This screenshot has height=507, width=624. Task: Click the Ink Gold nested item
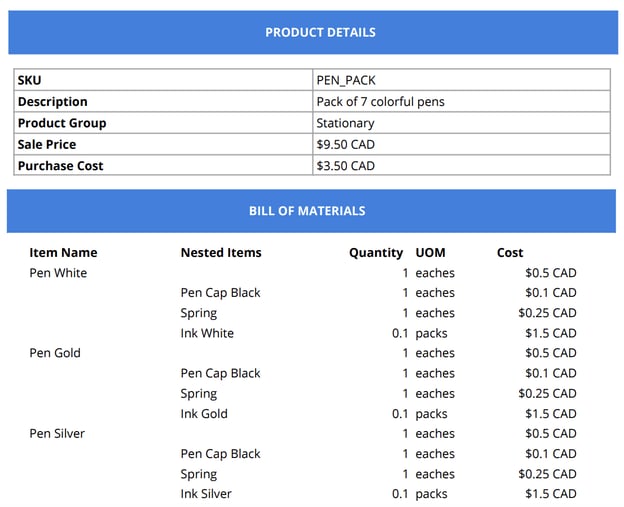pyautogui.click(x=204, y=414)
